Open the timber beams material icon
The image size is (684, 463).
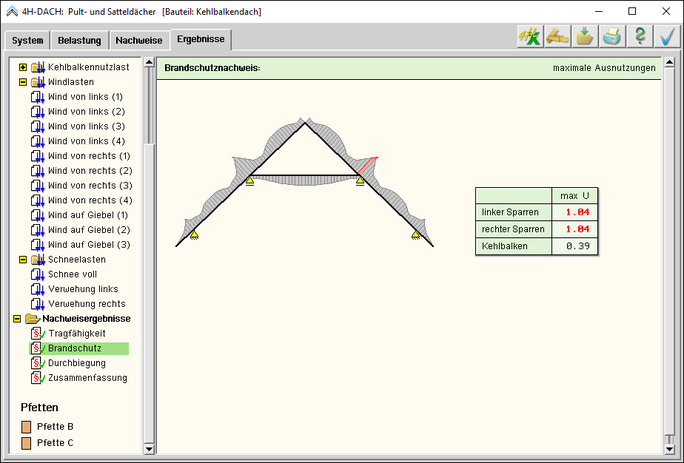(x=557, y=37)
